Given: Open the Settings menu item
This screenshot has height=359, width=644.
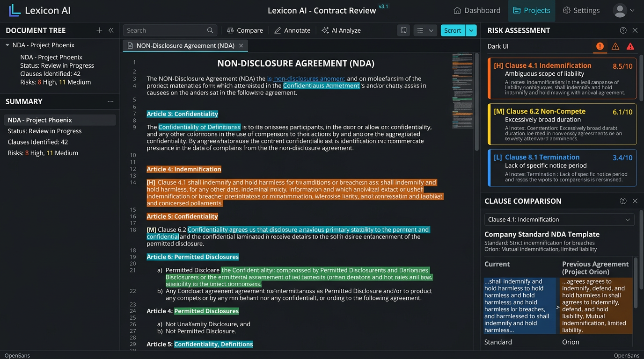Looking at the screenshot, I should click(x=581, y=10).
